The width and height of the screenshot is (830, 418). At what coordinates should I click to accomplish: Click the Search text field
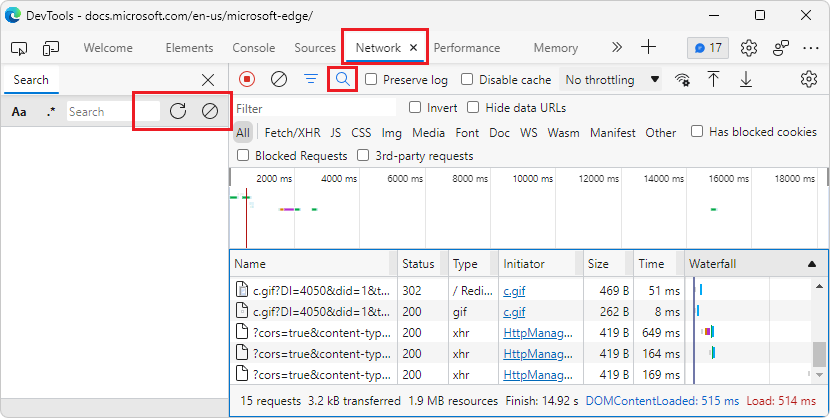tap(113, 112)
